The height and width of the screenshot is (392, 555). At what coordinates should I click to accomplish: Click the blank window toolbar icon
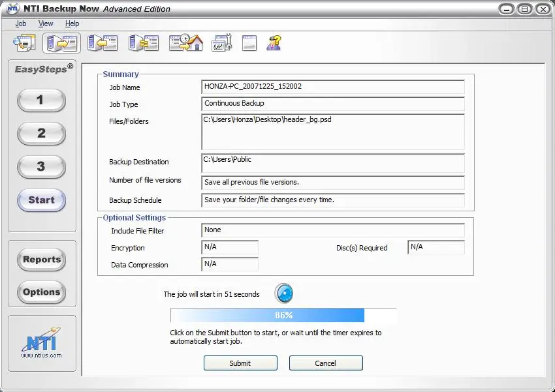(x=249, y=43)
